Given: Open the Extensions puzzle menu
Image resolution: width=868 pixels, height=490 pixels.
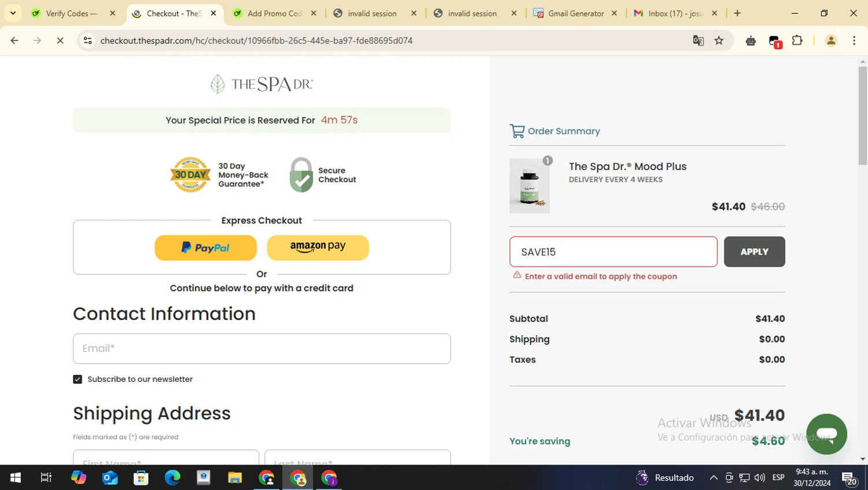Looking at the screenshot, I should tap(797, 40).
